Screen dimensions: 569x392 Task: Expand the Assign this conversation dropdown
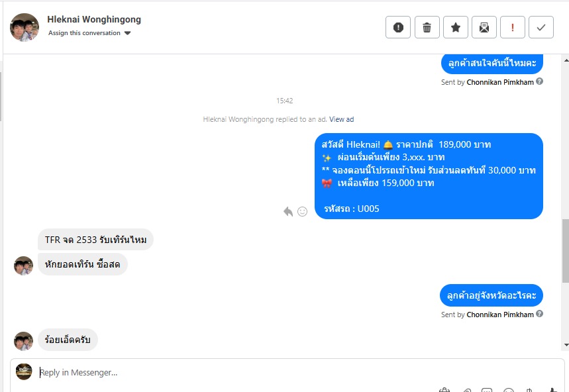click(x=89, y=33)
